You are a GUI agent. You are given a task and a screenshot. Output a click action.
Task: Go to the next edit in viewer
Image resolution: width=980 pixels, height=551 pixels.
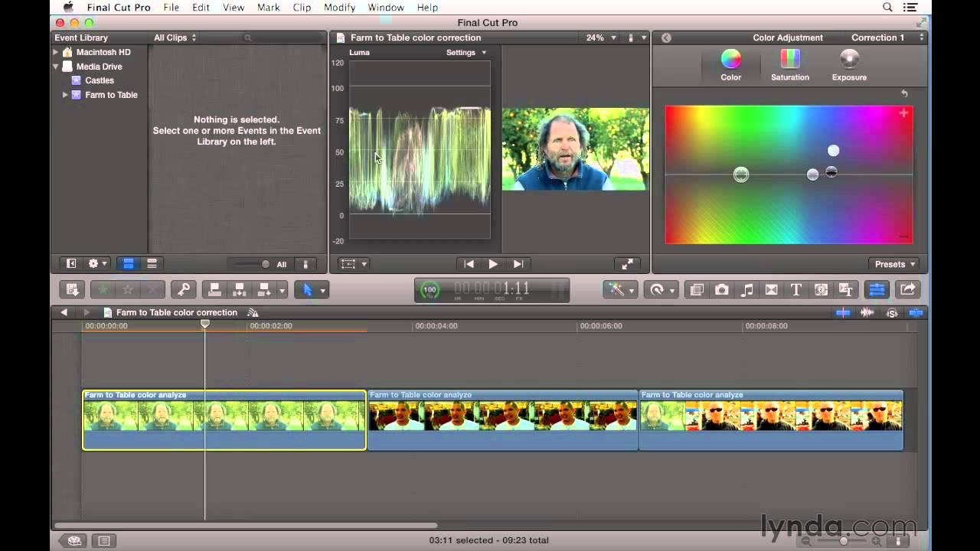518,264
